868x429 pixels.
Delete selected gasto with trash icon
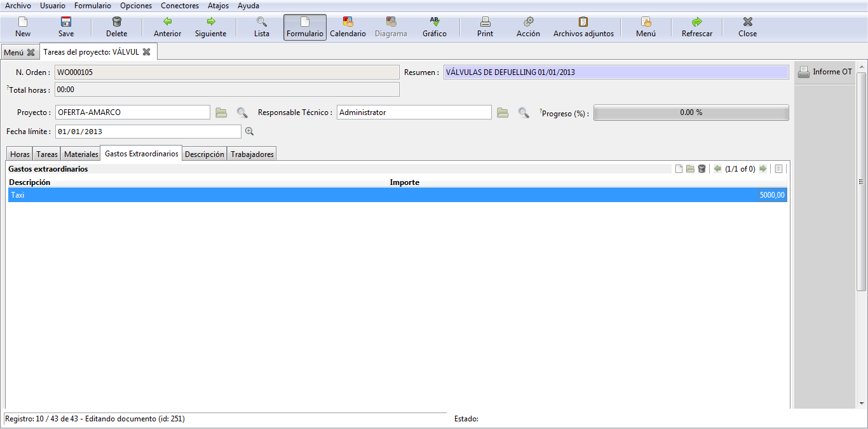(702, 169)
